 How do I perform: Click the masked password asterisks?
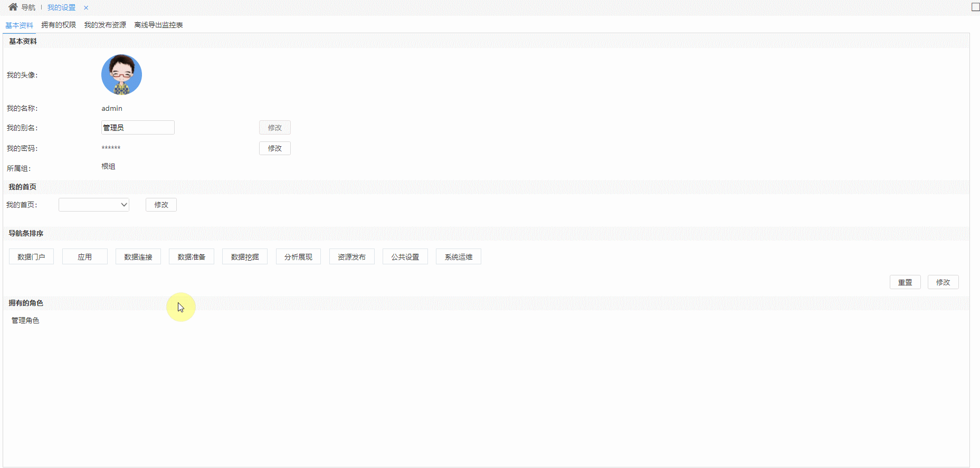[x=111, y=148]
